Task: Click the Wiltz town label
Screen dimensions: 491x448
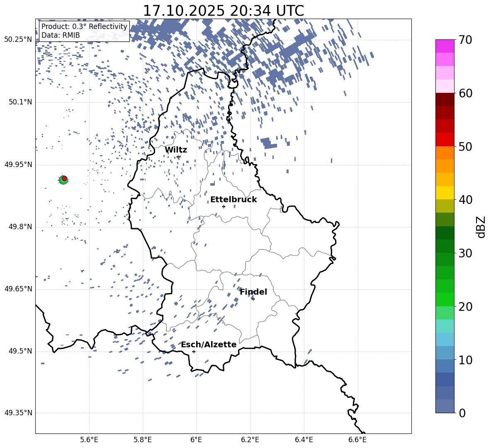Action: click(x=176, y=150)
